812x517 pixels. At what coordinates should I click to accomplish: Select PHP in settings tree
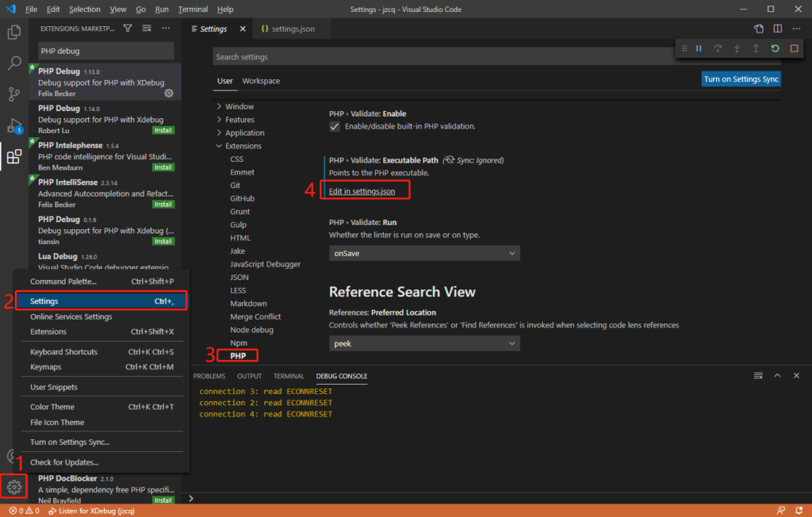pos(238,356)
